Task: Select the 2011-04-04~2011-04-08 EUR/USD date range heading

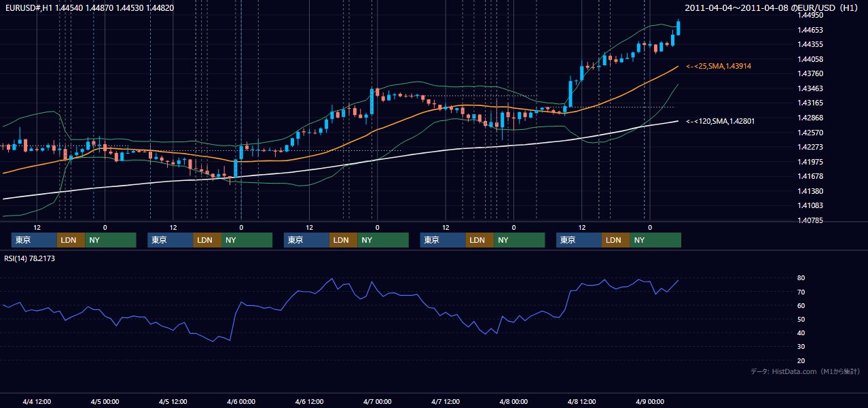Action: [x=773, y=7]
